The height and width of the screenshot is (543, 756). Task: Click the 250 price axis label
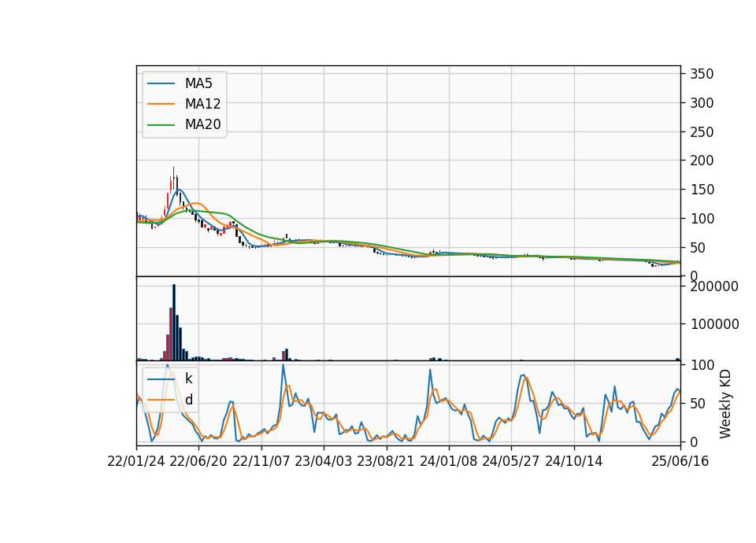[702, 131]
